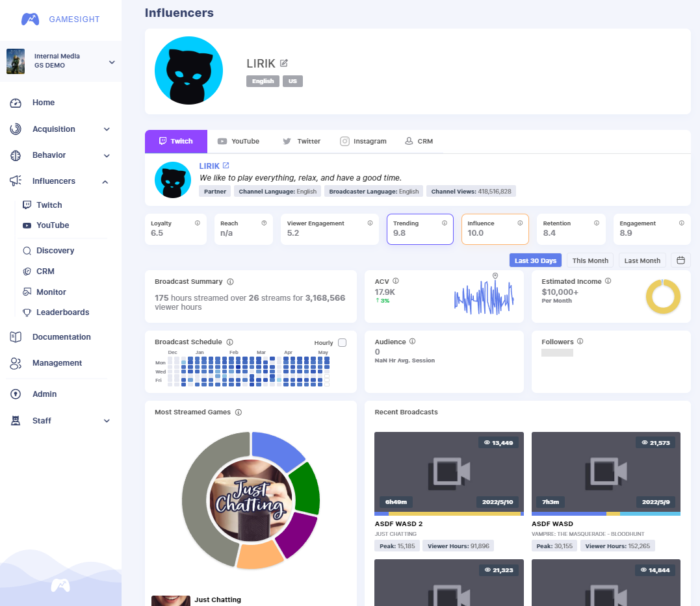Click the US country tag
Image resolution: width=700 pixels, height=606 pixels.
pos(292,81)
